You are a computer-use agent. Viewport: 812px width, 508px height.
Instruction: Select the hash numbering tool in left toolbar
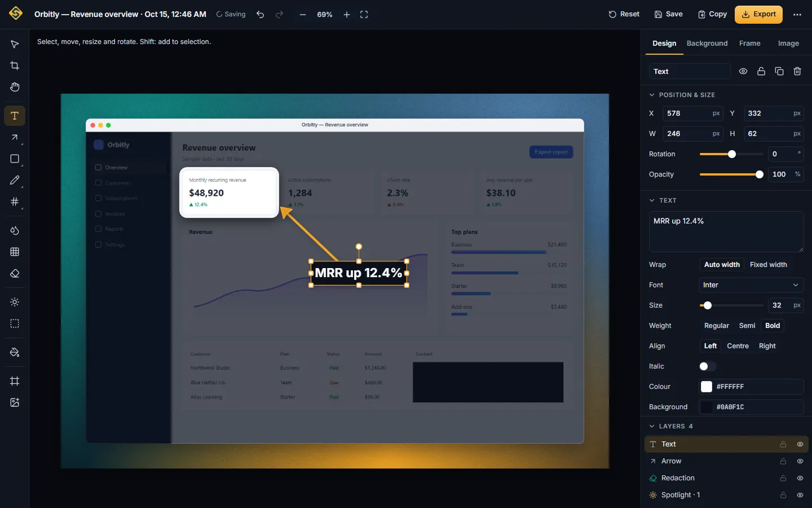15,202
